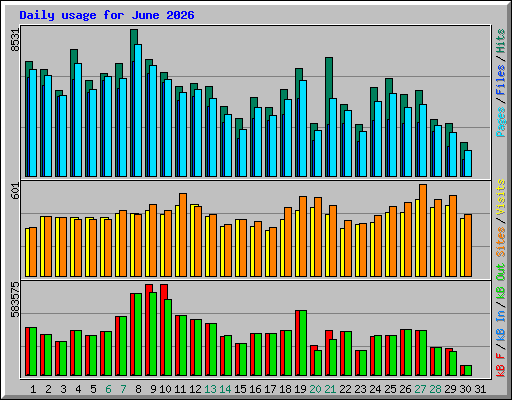
Task: Select the red 'kB F' legend label
Action: pyautogui.click(x=501, y=365)
